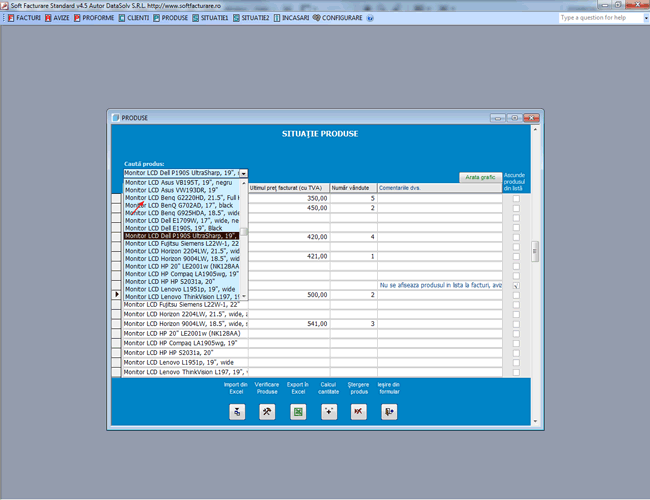Open the SITUATII1 menu

click(x=210, y=18)
